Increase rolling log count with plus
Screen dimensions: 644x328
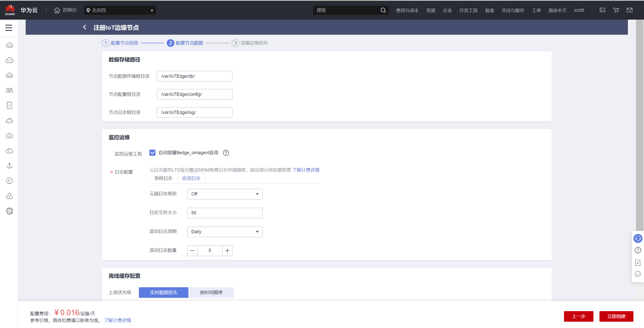pyautogui.click(x=227, y=251)
